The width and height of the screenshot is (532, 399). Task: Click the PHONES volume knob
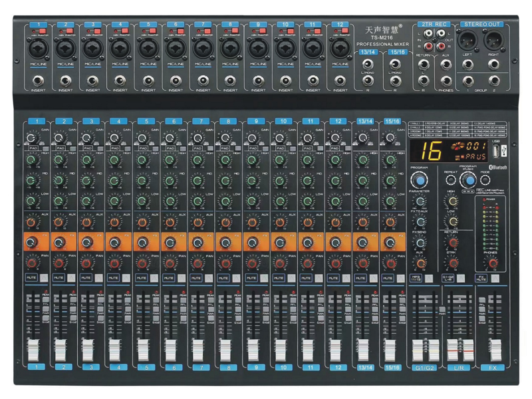click(x=492, y=264)
